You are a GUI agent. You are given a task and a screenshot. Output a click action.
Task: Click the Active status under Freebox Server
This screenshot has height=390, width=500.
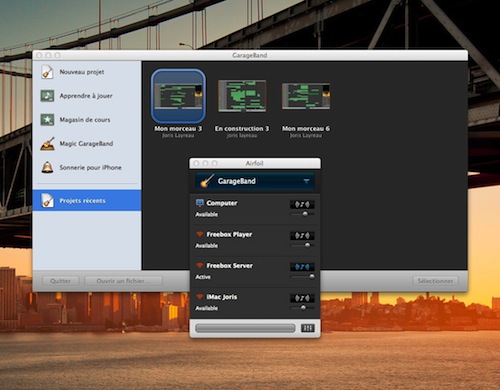point(203,277)
